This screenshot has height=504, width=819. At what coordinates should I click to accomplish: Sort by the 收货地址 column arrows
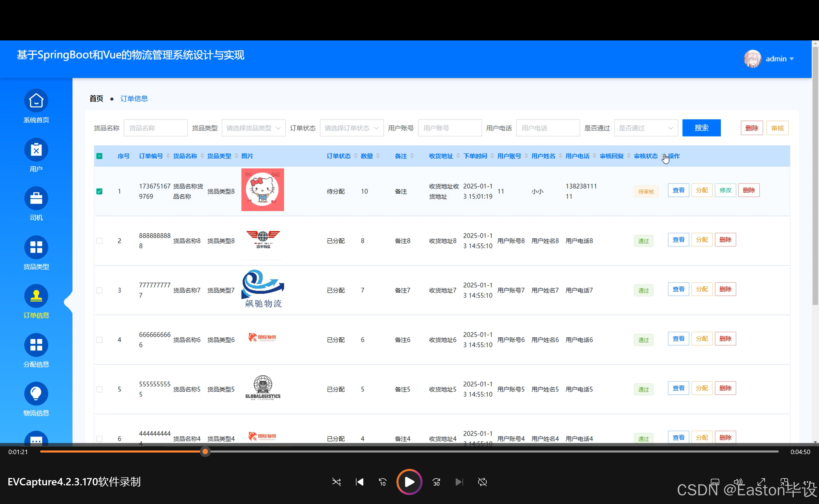click(x=458, y=156)
